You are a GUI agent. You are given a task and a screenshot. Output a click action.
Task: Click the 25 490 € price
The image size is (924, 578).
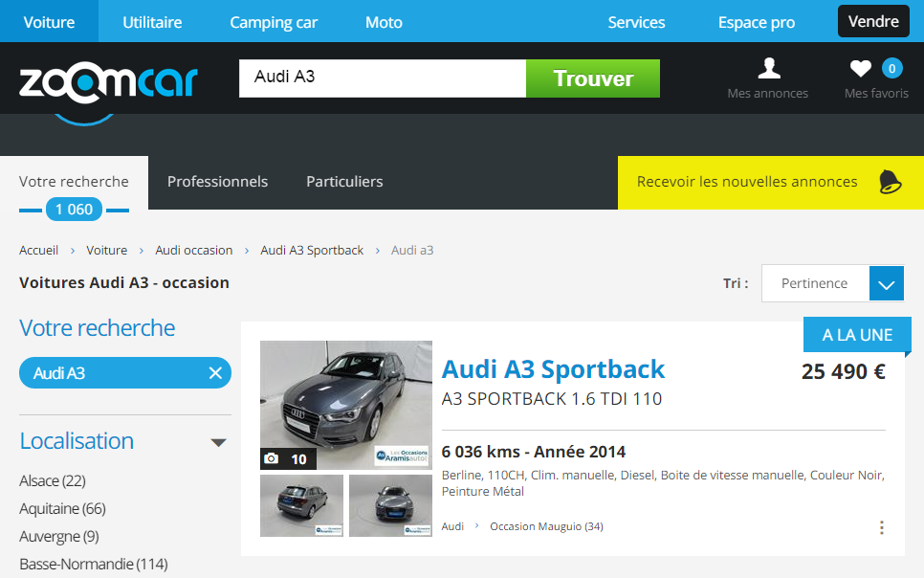[844, 371]
